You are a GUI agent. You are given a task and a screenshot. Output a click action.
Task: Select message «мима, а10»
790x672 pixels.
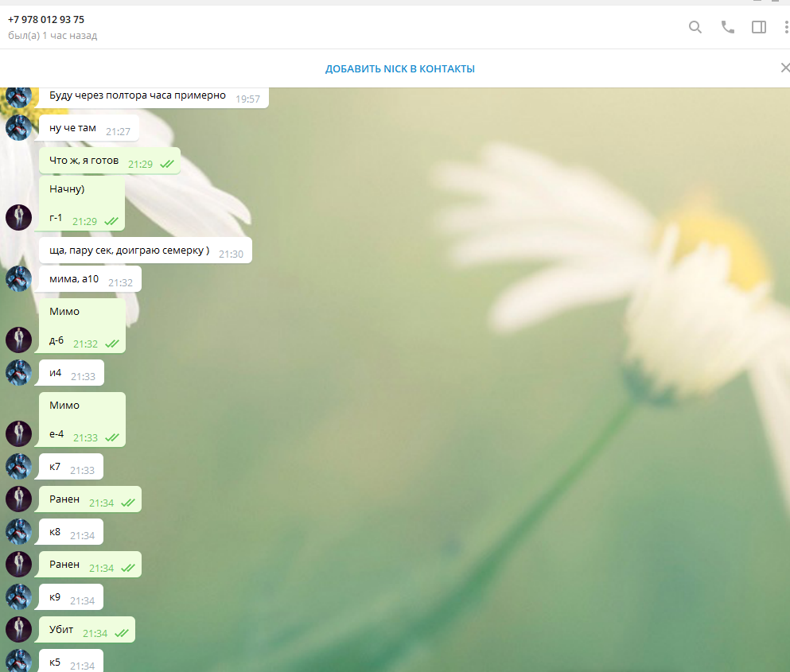tap(90, 279)
